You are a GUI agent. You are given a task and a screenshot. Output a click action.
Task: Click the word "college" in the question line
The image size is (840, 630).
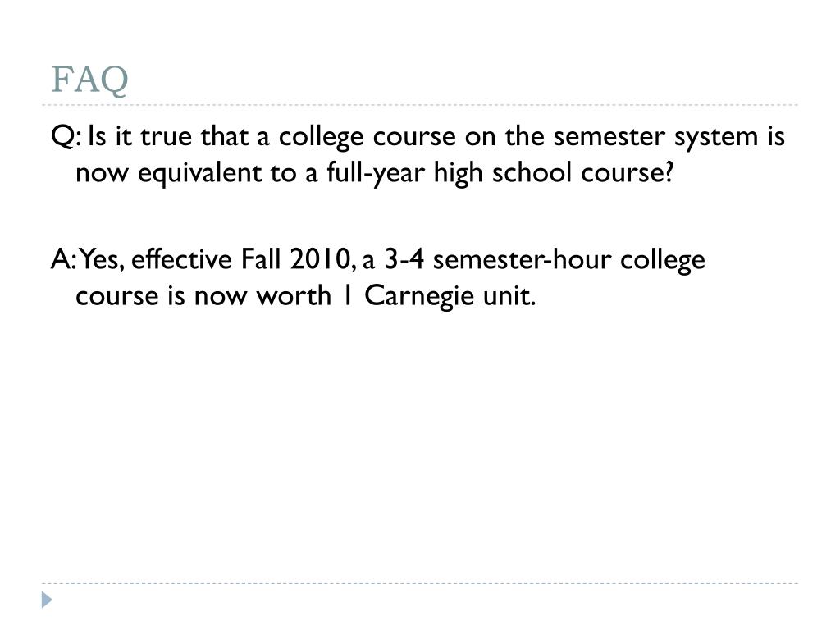click(321, 137)
